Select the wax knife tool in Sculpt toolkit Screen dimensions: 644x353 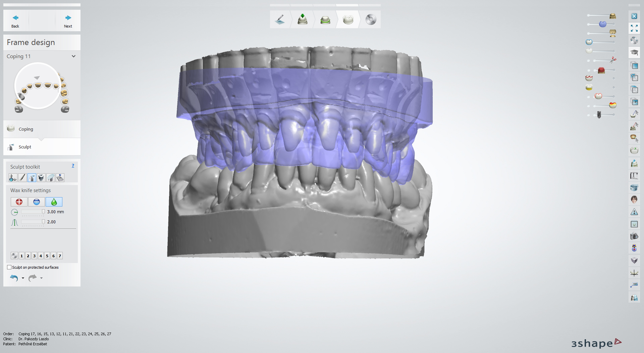coord(22,178)
